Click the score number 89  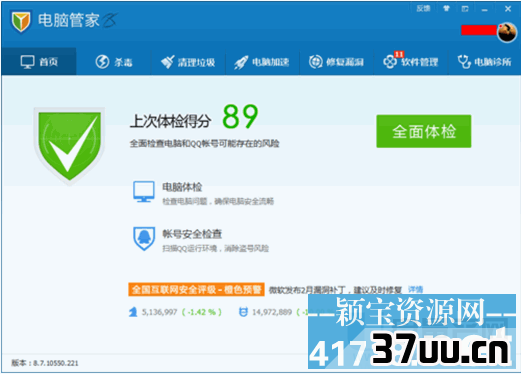click(x=240, y=116)
